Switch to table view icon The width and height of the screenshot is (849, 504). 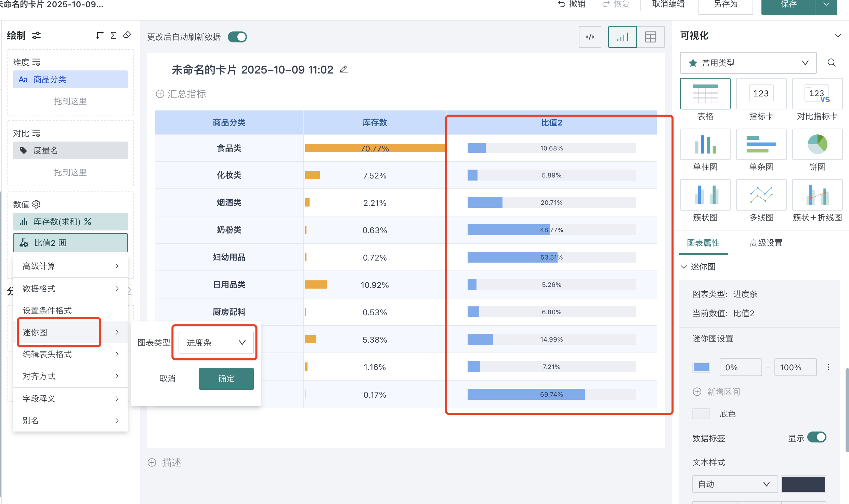(650, 37)
